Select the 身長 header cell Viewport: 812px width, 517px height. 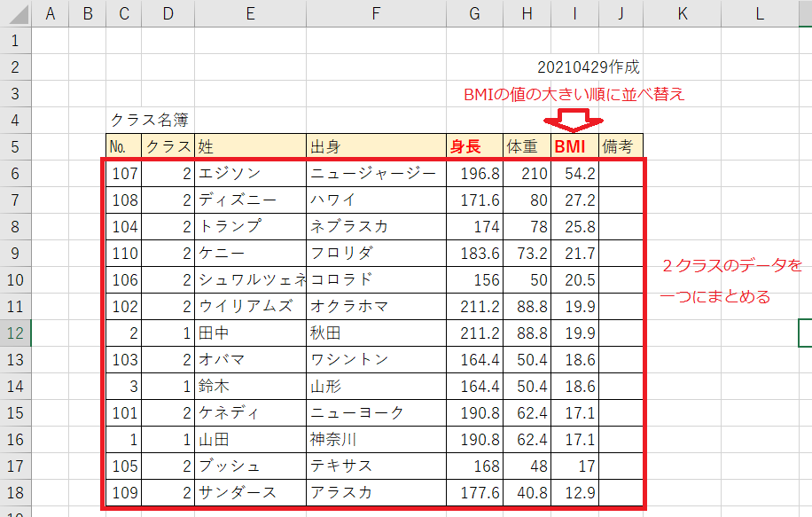(x=473, y=144)
